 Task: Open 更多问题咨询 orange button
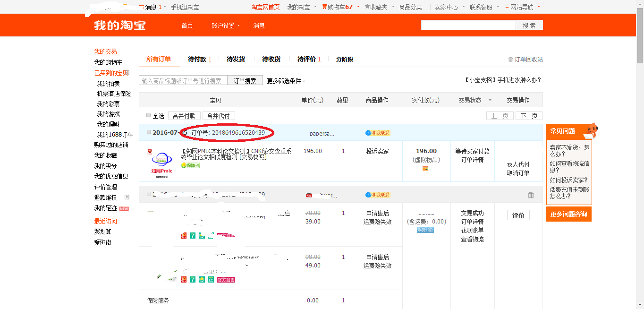click(x=569, y=214)
